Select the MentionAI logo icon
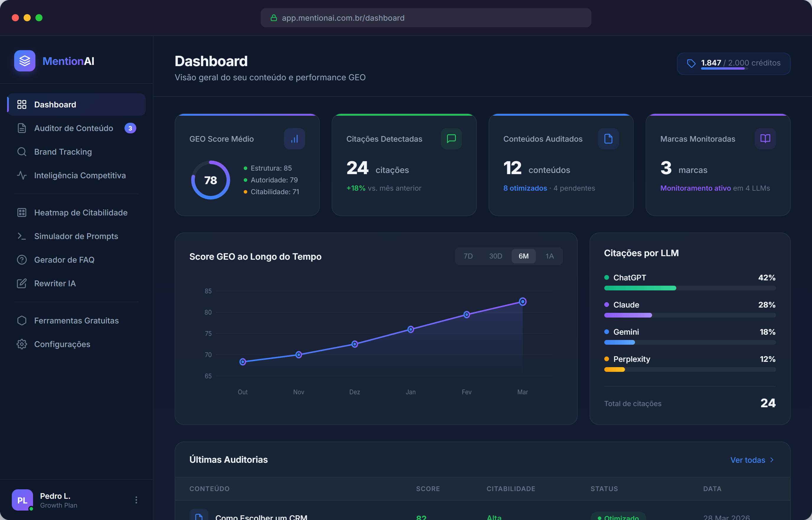Viewport: 812px width, 520px height. 24,61
